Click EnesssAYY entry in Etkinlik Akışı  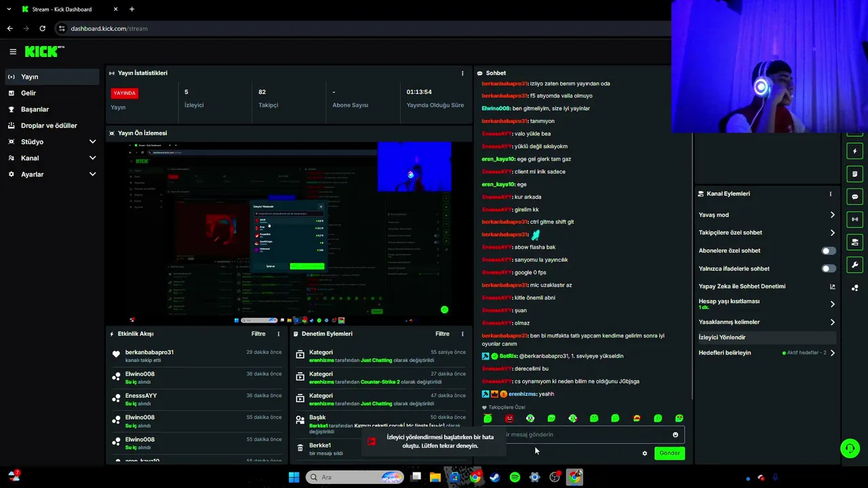(197, 399)
